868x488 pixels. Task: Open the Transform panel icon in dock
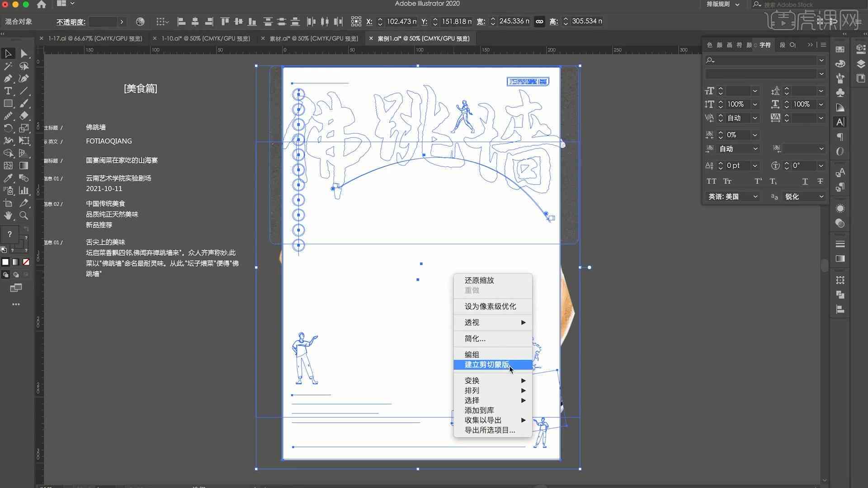tap(840, 280)
